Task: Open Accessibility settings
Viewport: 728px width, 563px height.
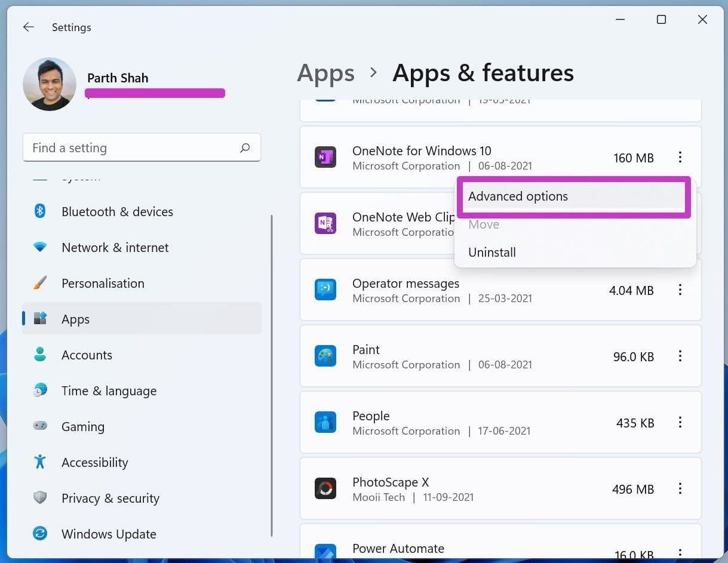Action: (142, 462)
